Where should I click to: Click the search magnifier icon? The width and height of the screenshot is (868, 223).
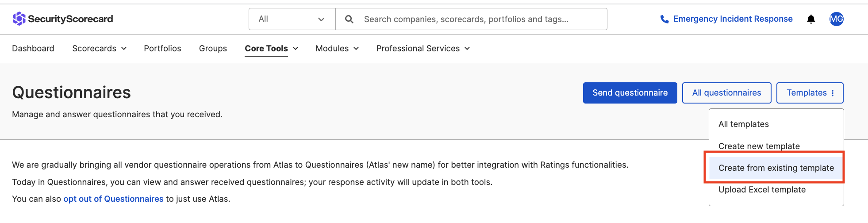(x=349, y=19)
